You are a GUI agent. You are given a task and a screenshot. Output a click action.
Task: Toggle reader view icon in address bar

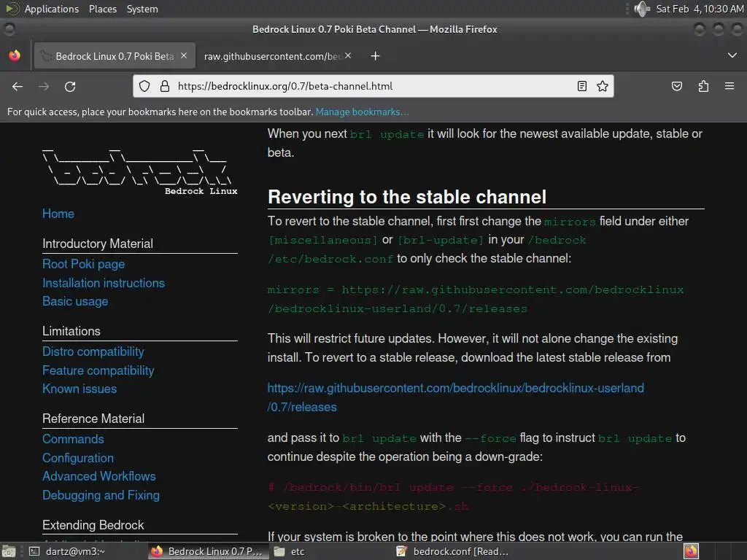[x=581, y=86]
